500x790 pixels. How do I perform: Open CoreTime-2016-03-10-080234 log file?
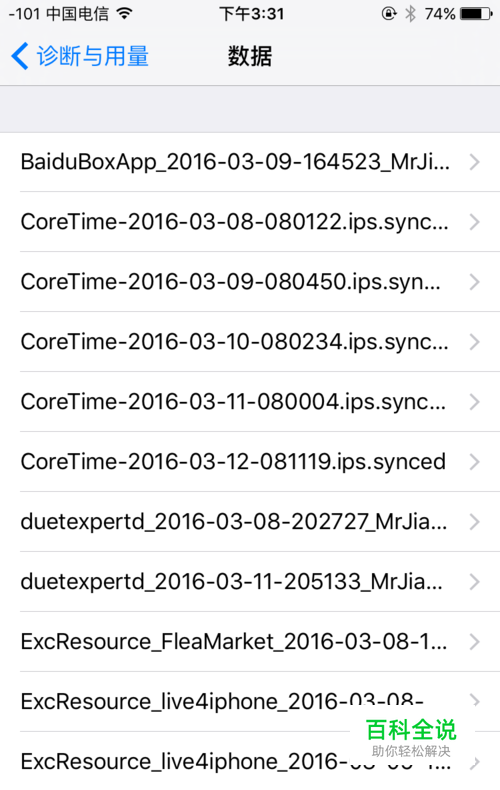coord(250,342)
